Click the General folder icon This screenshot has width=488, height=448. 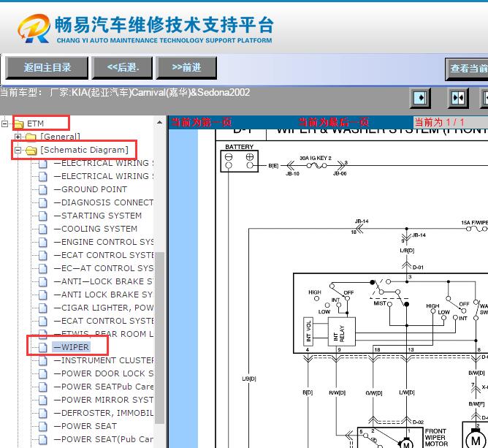point(31,137)
